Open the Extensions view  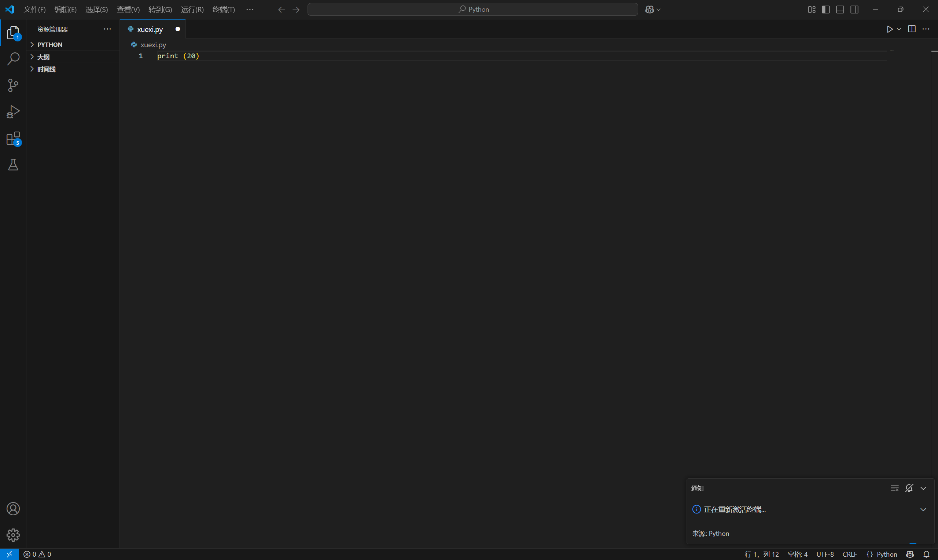click(13, 139)
